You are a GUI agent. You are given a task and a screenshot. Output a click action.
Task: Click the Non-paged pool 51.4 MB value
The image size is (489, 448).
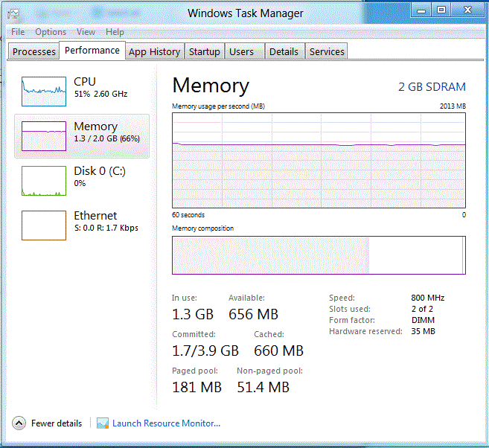pos(263,387)
